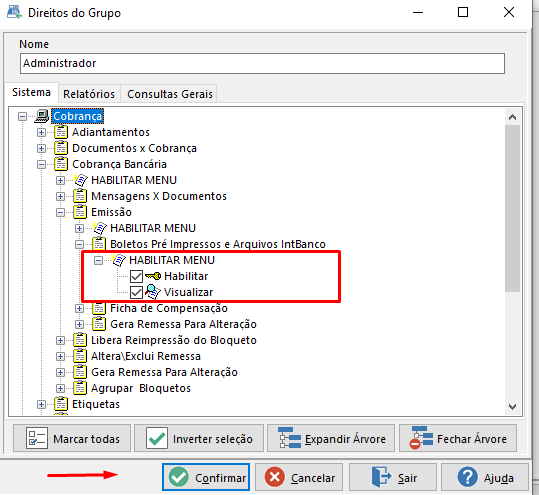
Task: Select the Gera Remessa Para Alteração row under Emissão
Action: tap(183, 324)
